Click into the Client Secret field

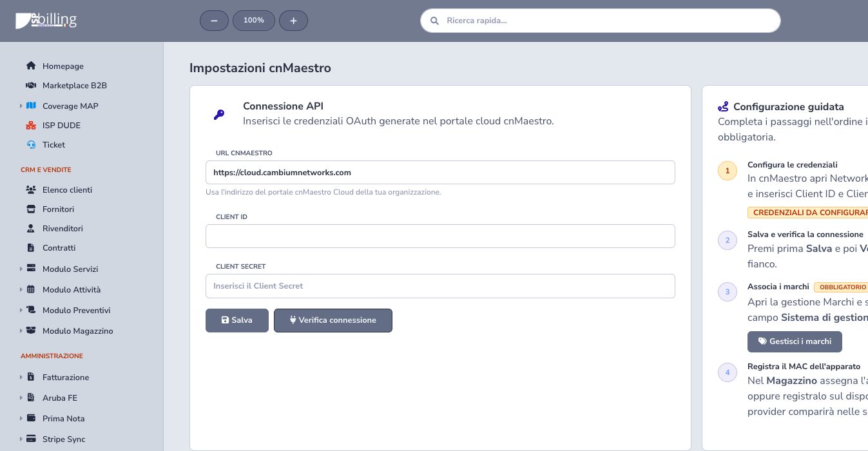click(x=440, y=286)
